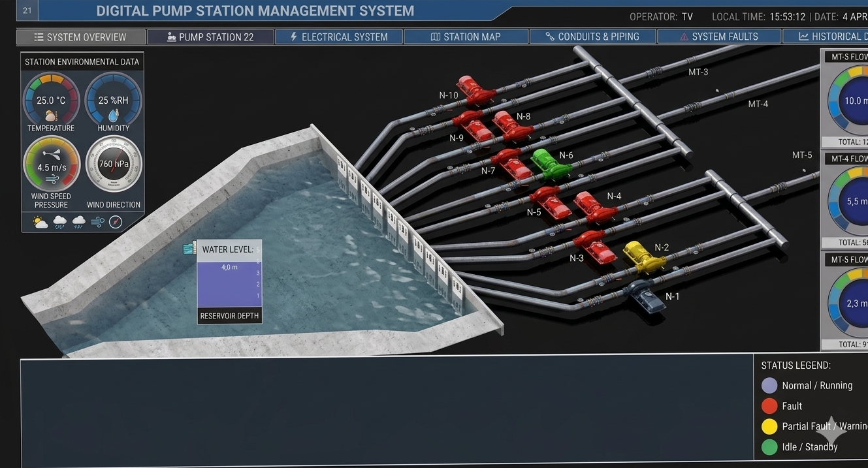Image resolution: width=868 pixels, height=468 pixels.
Task: Click the MT-3 pipe label
Action: (x=698, y=72)
